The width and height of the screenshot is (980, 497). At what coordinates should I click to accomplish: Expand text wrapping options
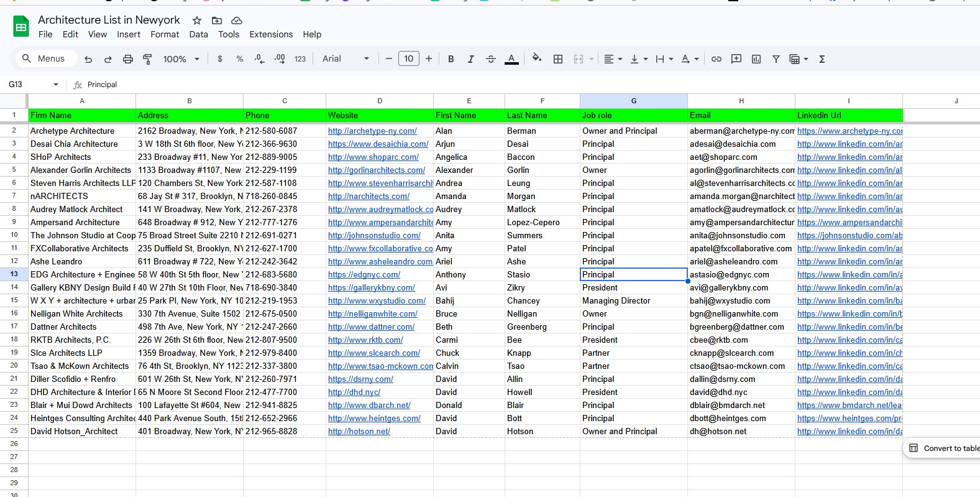click(x=671, y=59)
